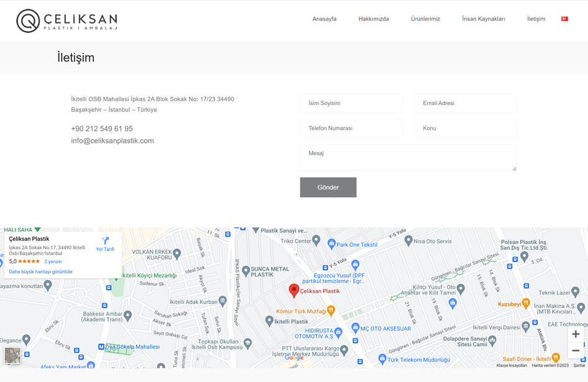Navigate to İnsan Kaynakları

483,19
